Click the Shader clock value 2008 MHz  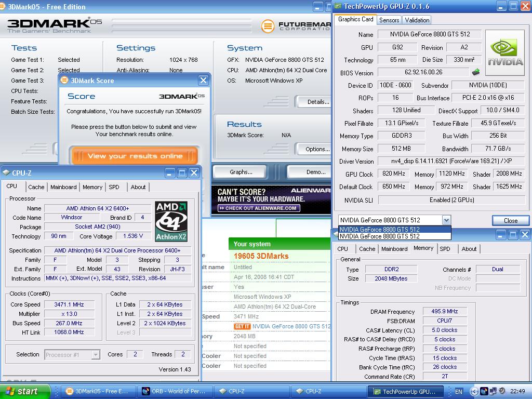(x=509, y=174)
